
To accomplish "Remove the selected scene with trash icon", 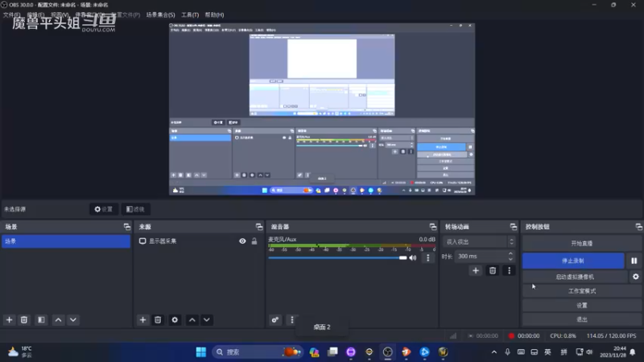I will click(24, 319).
